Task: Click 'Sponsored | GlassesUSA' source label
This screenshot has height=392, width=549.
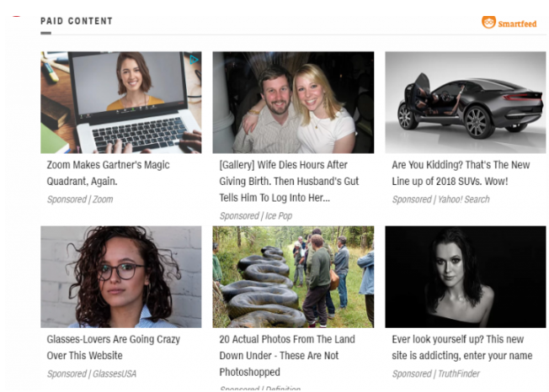Action: tap(92, 373)
